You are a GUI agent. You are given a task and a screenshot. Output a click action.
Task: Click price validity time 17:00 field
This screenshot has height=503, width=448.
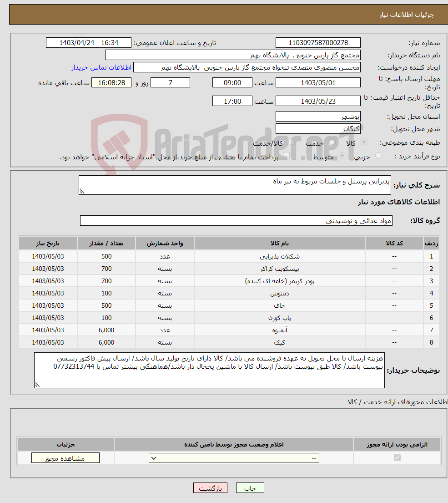pyautogui.click(x=232, y=101)
